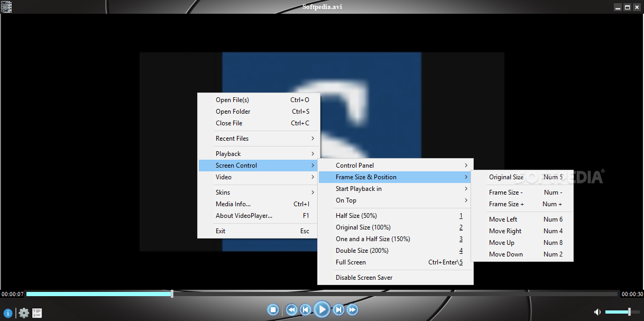Click the Softpedia.avi window title
644x321 pixels.
coord(322,7)
